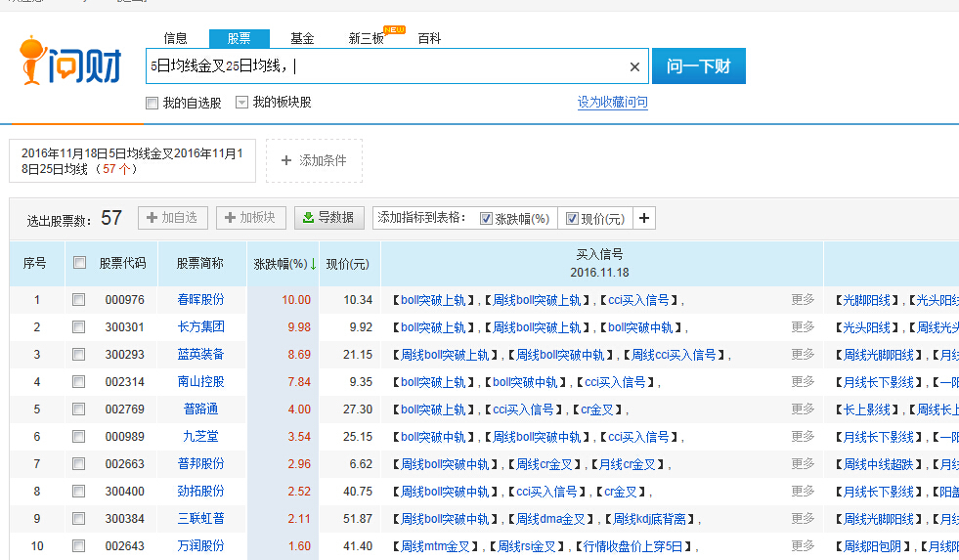Open the 普路通 stock link
This screenshot has height=560, width=959.
200,409
